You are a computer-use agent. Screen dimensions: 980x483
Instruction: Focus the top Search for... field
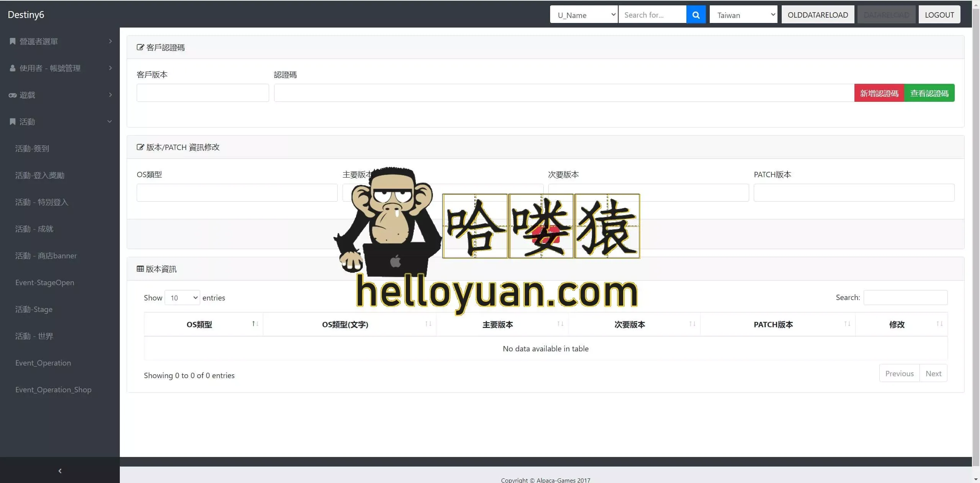(x=652, y=15)
